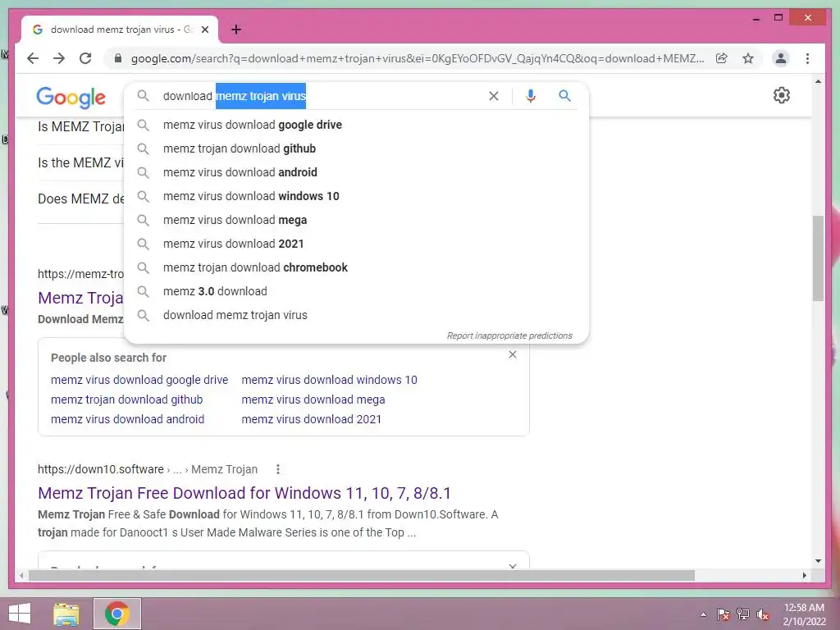Close the 'People also search for' box

pos(513,354)
